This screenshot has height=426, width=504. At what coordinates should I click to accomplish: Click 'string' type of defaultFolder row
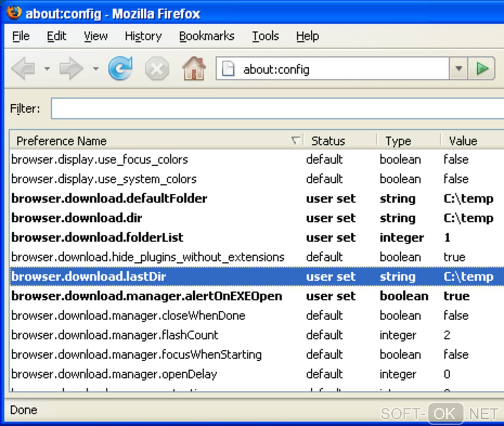(398, 199)
